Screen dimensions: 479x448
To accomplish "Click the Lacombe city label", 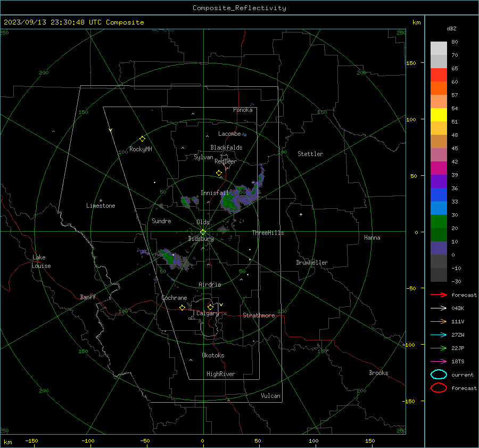I will tap(229, 134).
